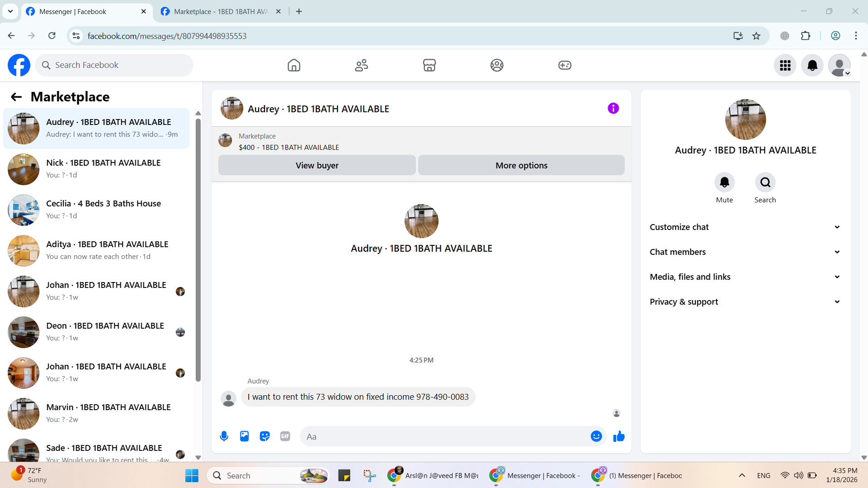Screen dimensions: 868x488
Task: Send a thumbs-up like
Action: [x=619, y=436]
